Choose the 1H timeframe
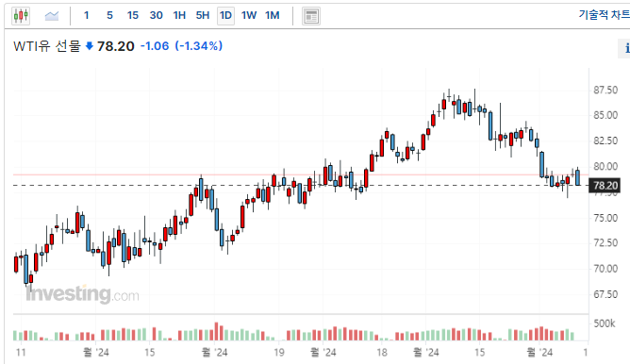630x364 pixels. [x=179, y=16]
